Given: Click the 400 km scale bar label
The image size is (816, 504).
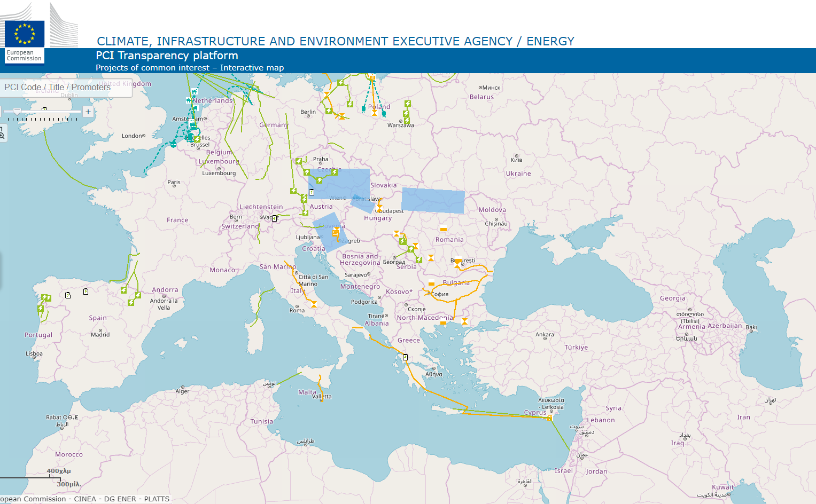Looking at the screenshot, I should [x=59, y=471].
